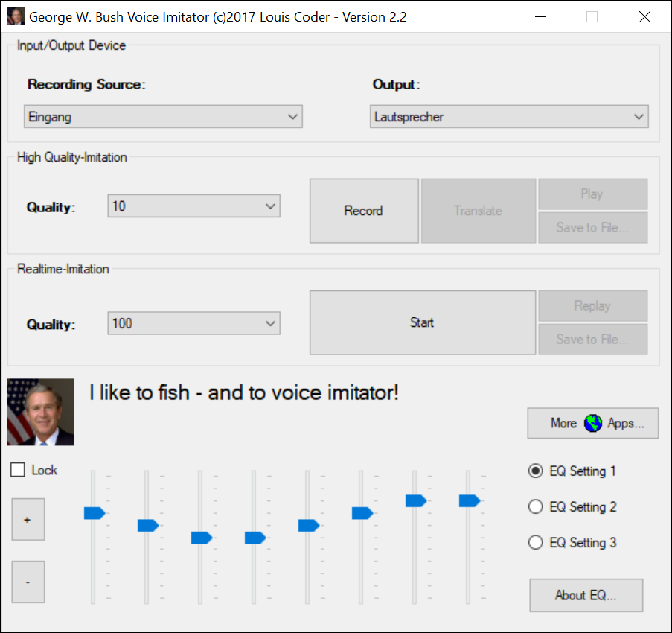
Task: Select EQ Setting 2 radio button
Action: [x=535, y=506]
